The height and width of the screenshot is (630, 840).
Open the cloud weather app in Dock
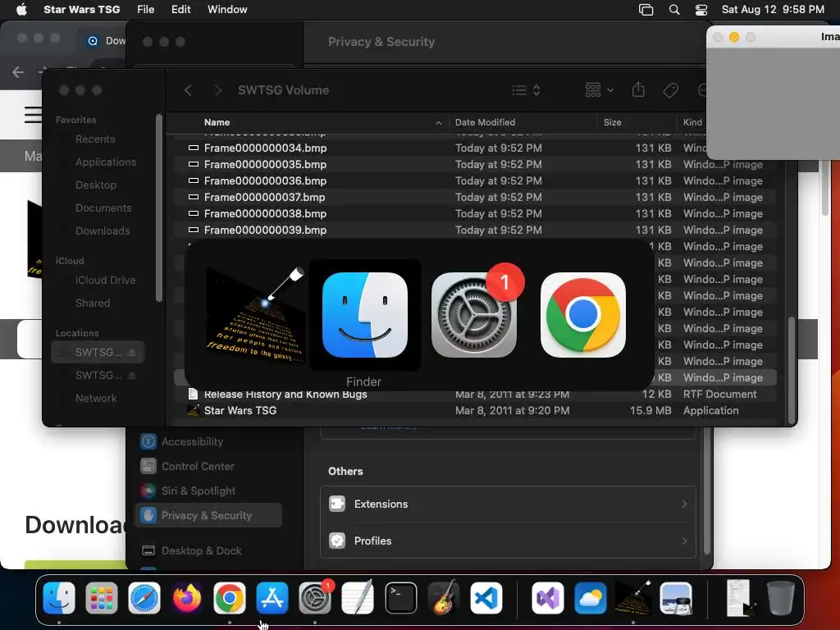591,598
